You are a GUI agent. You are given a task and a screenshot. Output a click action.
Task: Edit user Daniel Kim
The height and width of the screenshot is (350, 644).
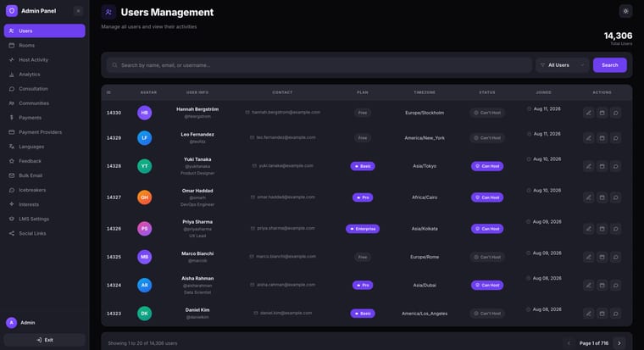(x=589, y=314)
